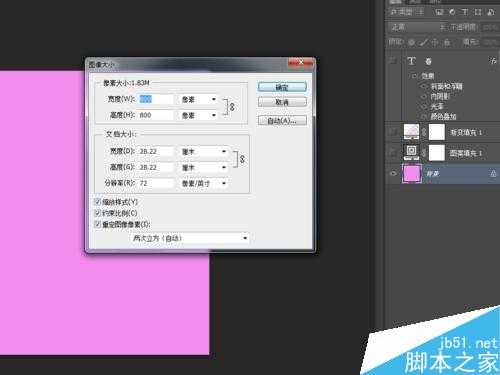Click the lock all icon
This screenshot has width=500, height=375.
(447, 42)
